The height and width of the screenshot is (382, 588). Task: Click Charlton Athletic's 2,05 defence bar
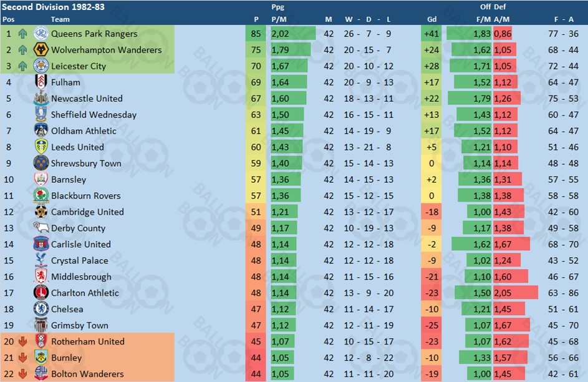[515, 293]
